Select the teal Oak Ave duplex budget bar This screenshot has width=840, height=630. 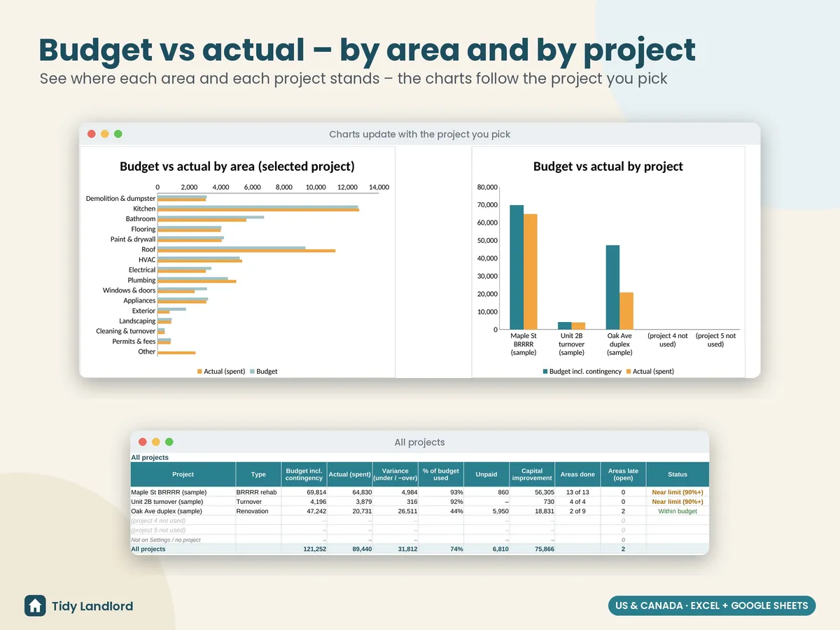pos(612,288)
